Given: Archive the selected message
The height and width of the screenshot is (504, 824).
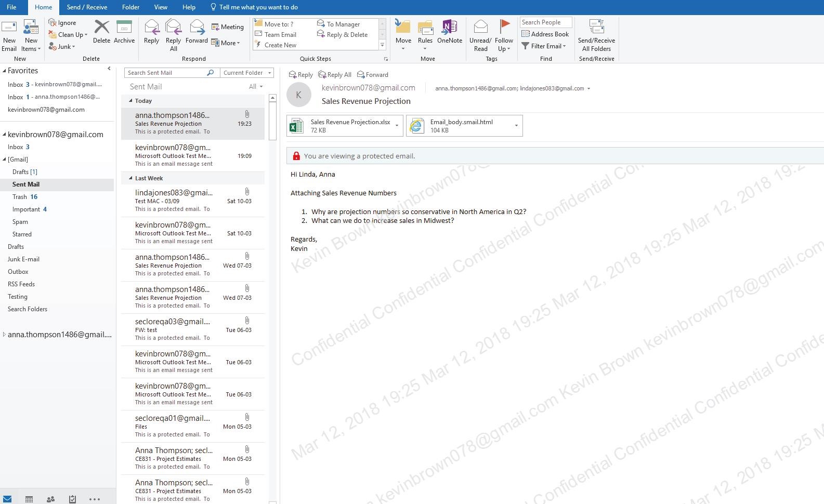Looking at the screenshot, I should click(124, 32).
